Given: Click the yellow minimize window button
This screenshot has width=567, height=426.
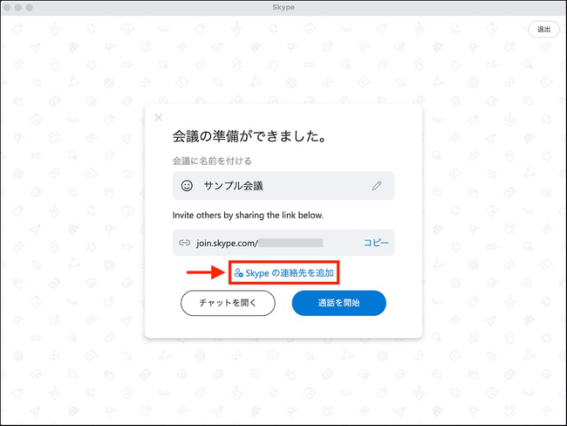Looking at the screenshot, I should point(18,8).
